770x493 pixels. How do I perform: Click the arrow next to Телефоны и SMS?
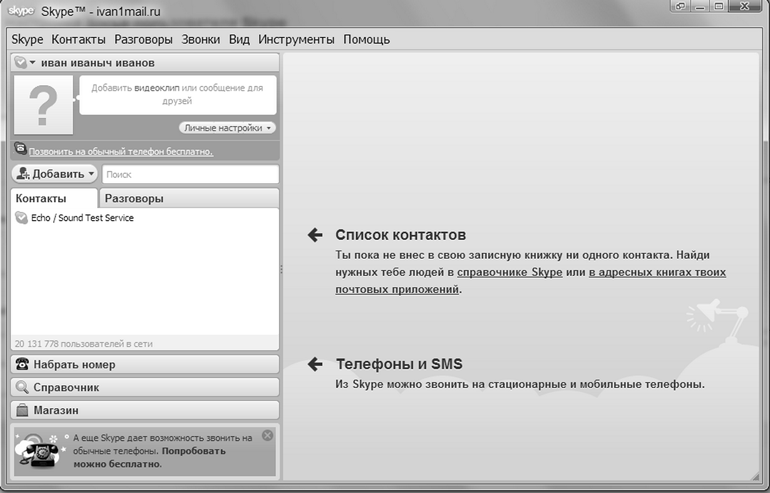[x=315, y=364]
